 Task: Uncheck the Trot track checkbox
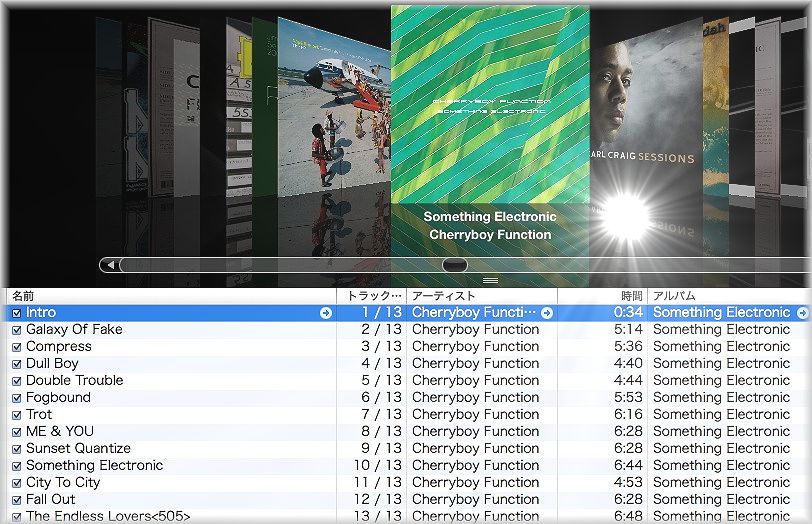(17, 416)
